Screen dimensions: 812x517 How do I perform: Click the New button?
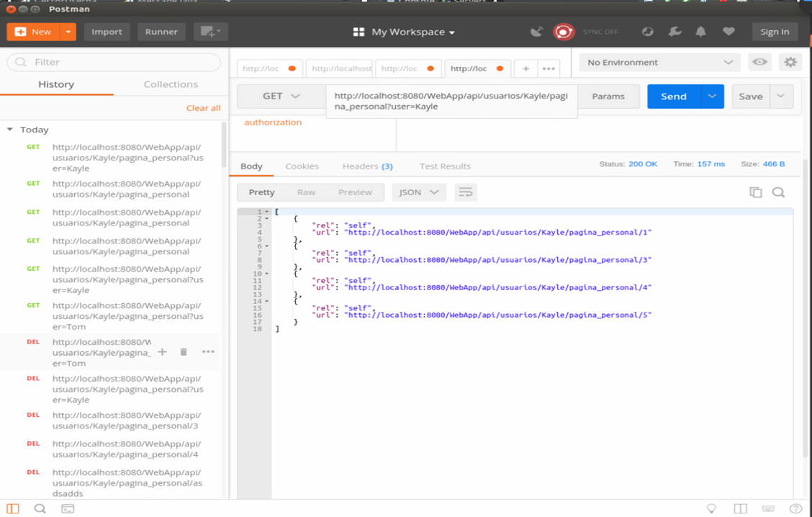pos(34,32)
